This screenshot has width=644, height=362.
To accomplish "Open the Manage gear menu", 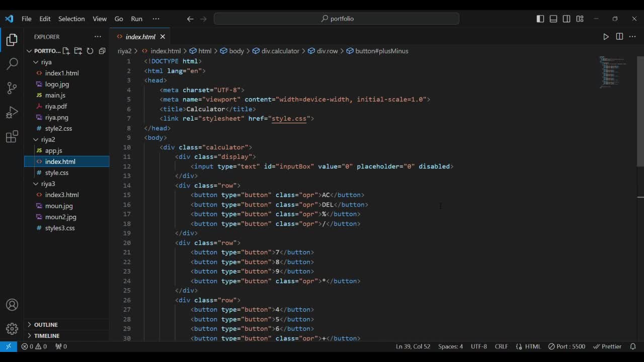I will pos(12,329).
